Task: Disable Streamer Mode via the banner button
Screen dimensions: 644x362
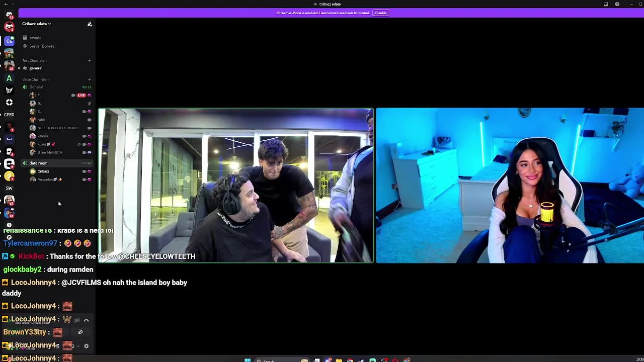Action: click(x=381, y=13)
